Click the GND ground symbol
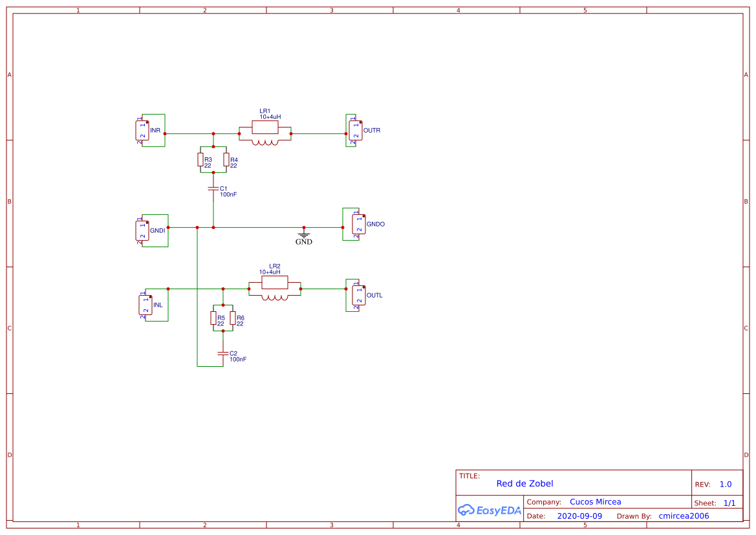 [304, 236]
